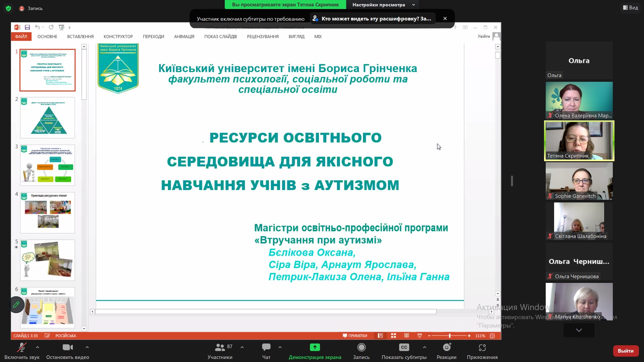Zoom in using the plus on zoom slider

[x=469, y=336]
